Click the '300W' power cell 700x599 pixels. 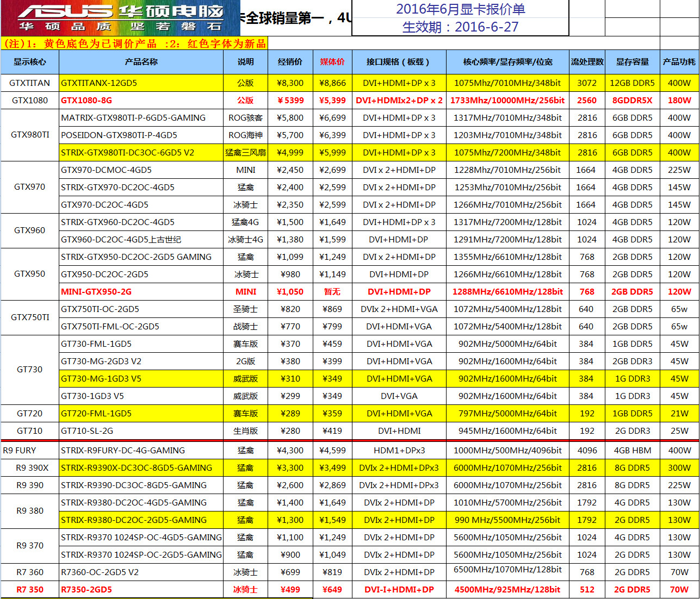click(679, 468)
